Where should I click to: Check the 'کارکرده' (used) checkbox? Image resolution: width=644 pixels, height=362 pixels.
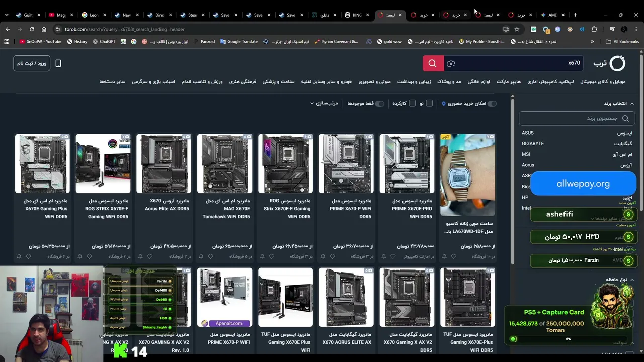[412, 103]
